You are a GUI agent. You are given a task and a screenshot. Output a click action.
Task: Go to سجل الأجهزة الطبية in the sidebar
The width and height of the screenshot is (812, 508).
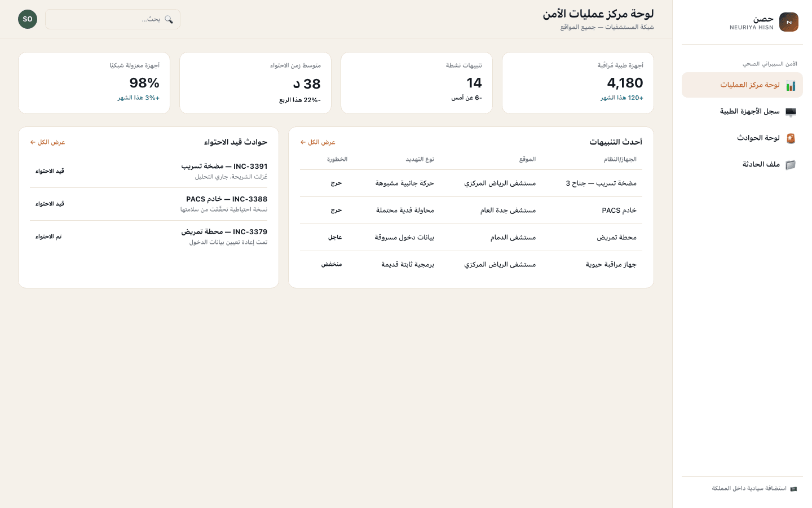[742, 112]
